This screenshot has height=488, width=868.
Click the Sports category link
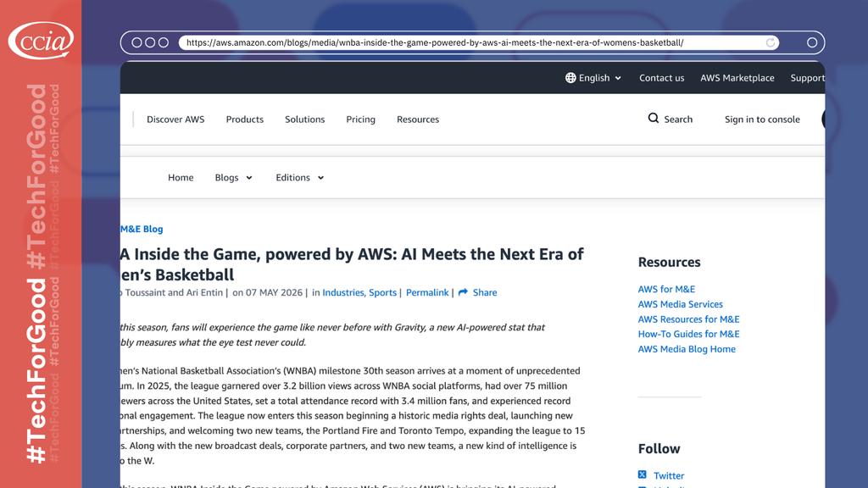[x=382, y=292]
